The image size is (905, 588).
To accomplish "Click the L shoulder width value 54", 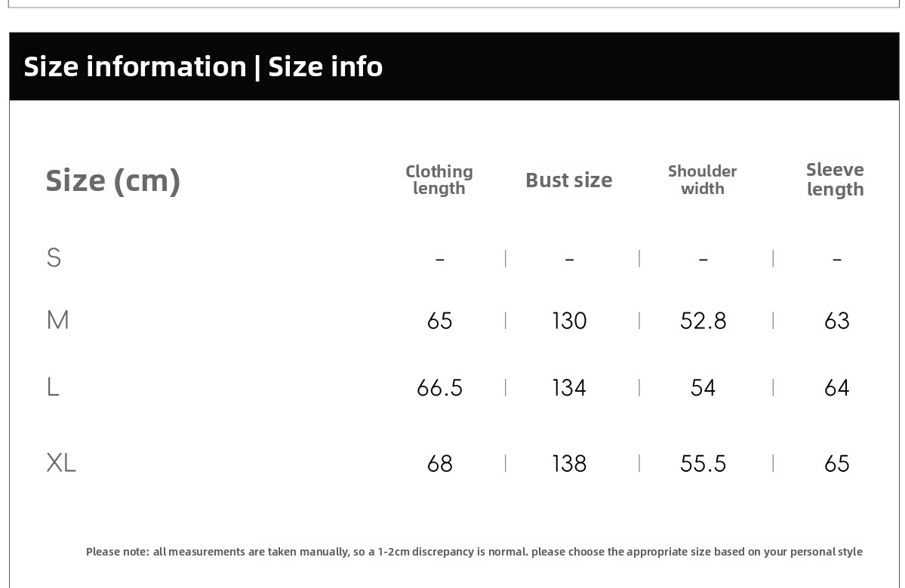I will point(703,388).
